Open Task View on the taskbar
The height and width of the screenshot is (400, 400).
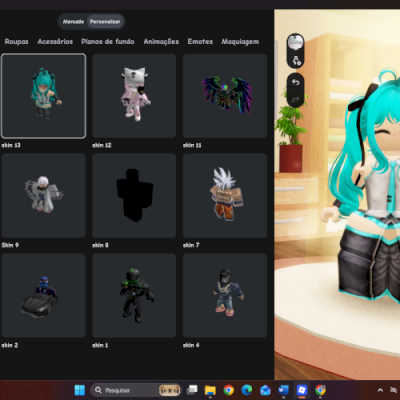coord(192,390)
